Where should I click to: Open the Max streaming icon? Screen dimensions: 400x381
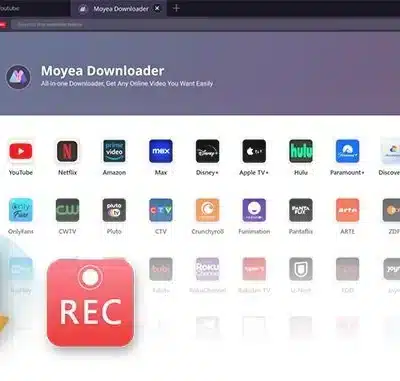161,151
